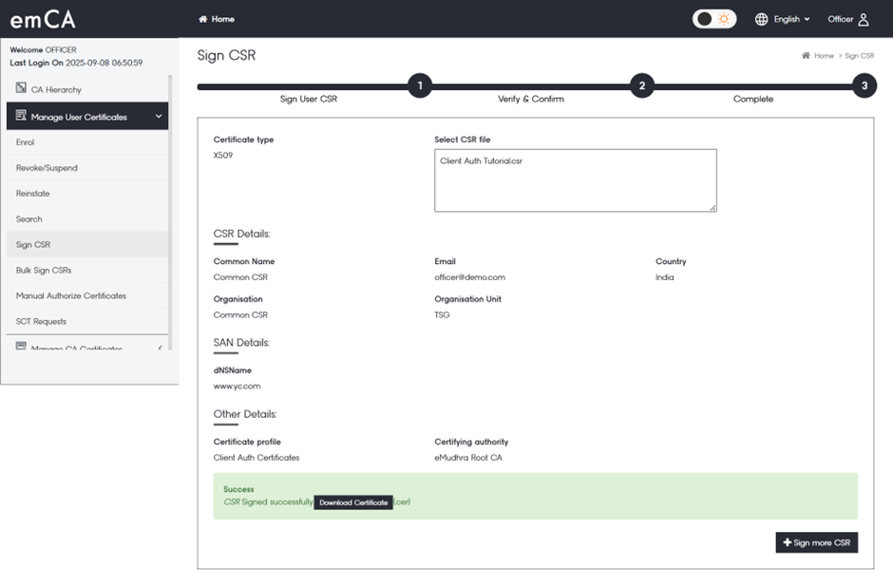Expand the Manage CA Certificates section
This screenshot has width=893, height=588.
pos(160,349)
